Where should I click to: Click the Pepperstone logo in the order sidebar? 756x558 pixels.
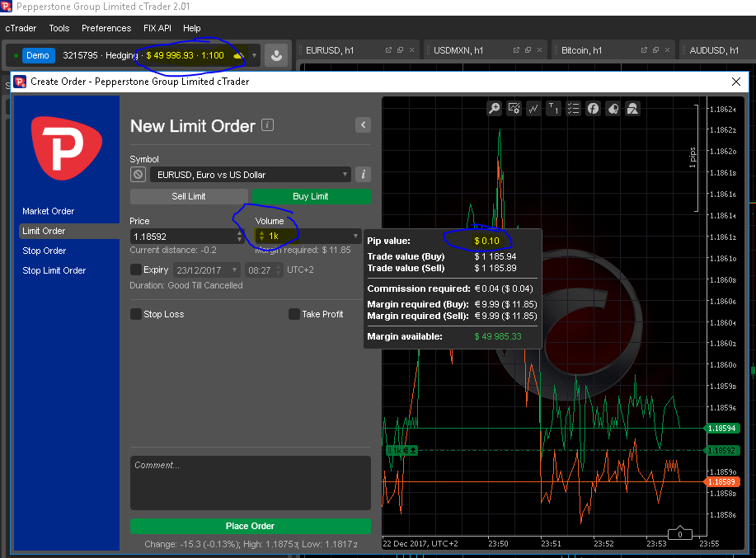click(x=67, y=148)
